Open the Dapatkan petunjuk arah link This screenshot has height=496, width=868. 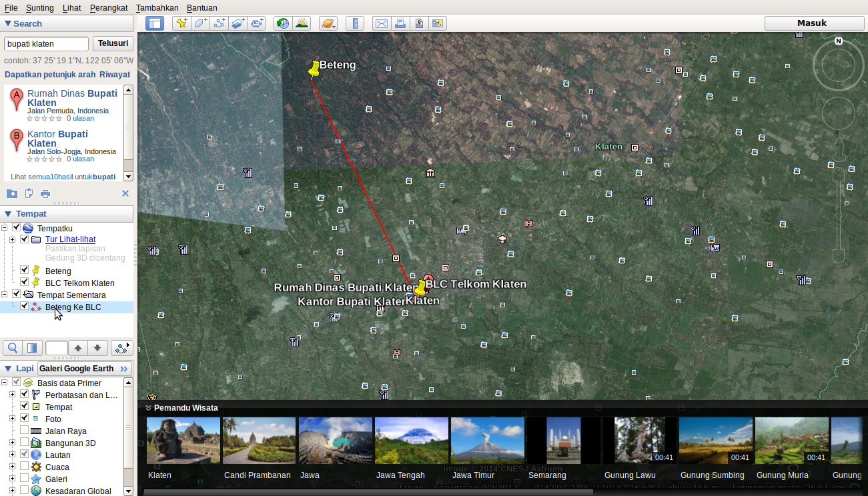[x=51, y=75]
